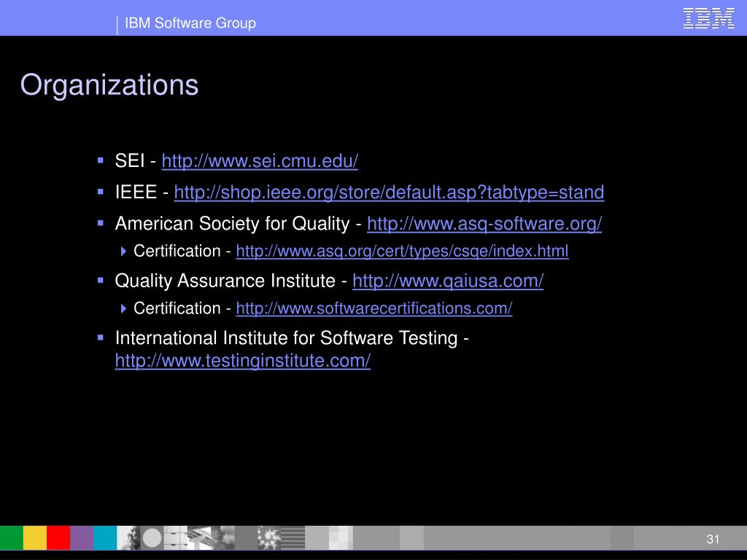Click the purple square in the footer

coord(82,537)
